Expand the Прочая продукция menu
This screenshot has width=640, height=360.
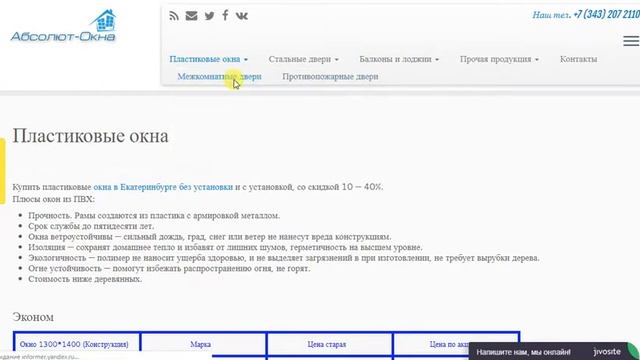coord(500,59)
